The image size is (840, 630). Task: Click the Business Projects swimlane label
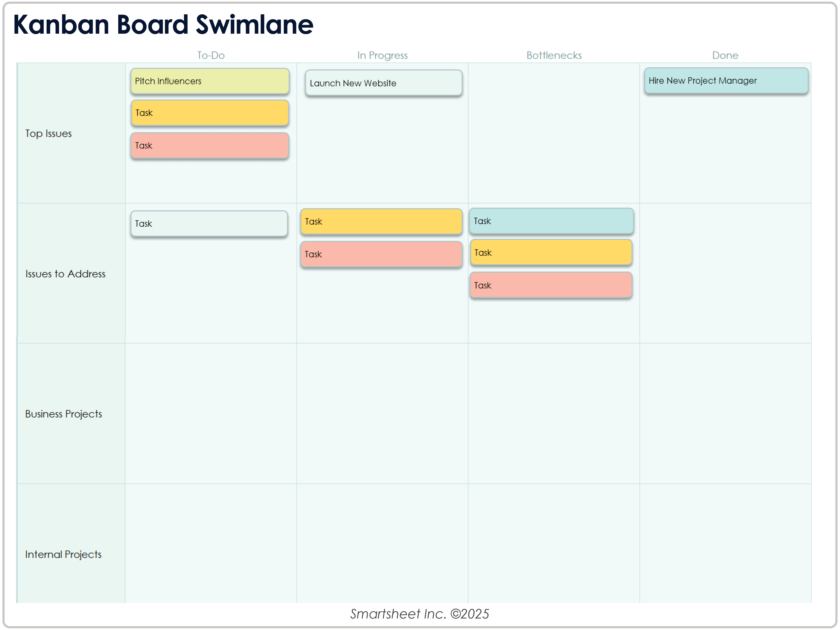[63, 414]
